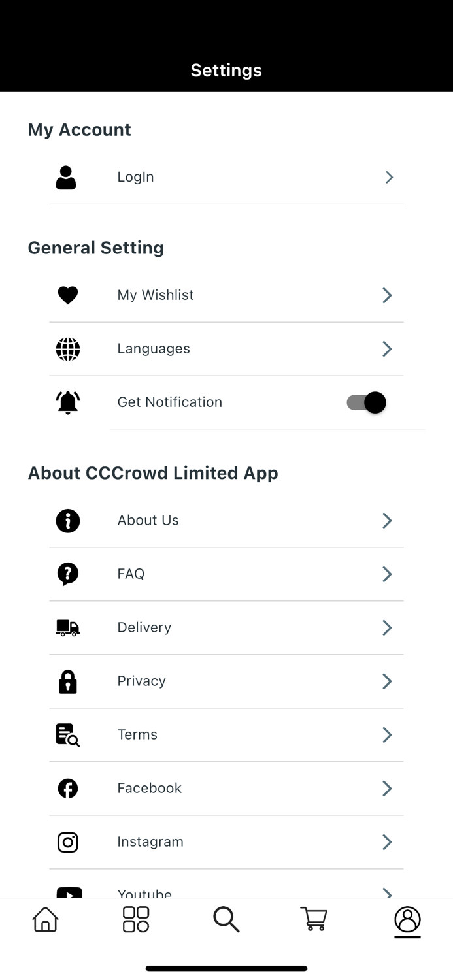Open the Search icon in bottom bar
Image resolution: width=453 pixels, height=980 pixels.
226,920
